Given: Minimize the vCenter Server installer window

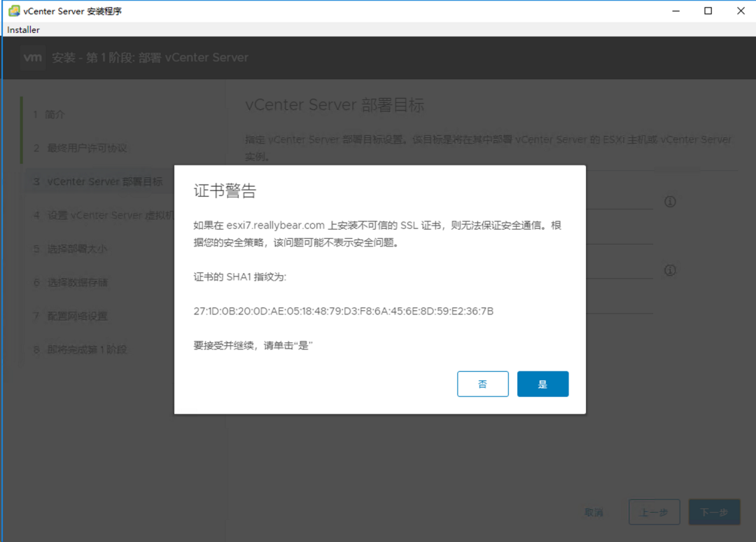Looking at the screenshot, I should pos(676,11).
